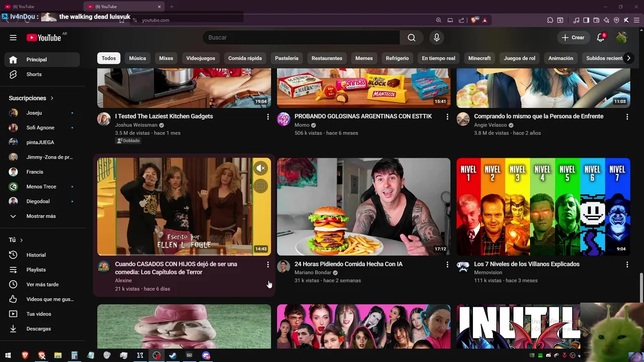644x362 pixels.
Task: Select the Pastelería filter chip
Action: click(x=287, y=58)
